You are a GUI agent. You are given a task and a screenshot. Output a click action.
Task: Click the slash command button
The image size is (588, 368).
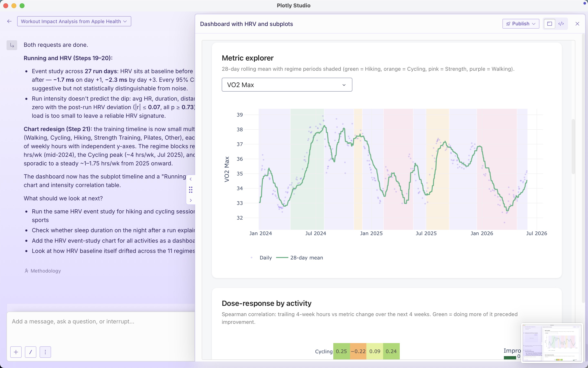pos(31,352)
